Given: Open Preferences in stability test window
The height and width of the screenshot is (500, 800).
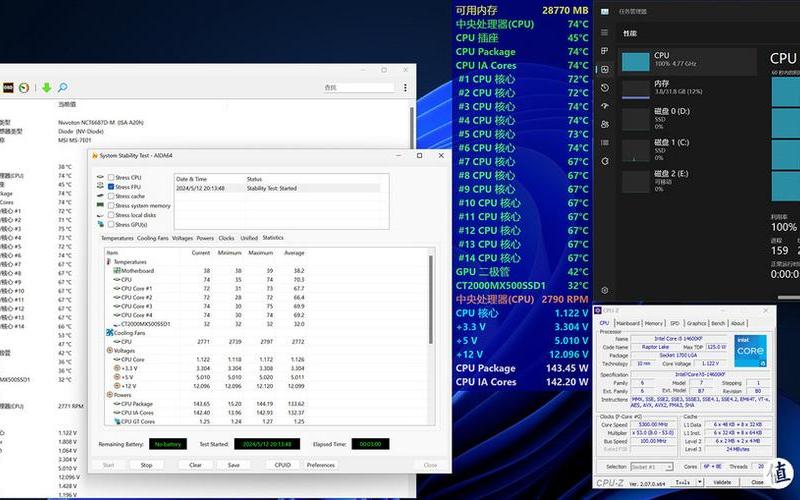Looking at the screenshot, I should coord(321,465).
